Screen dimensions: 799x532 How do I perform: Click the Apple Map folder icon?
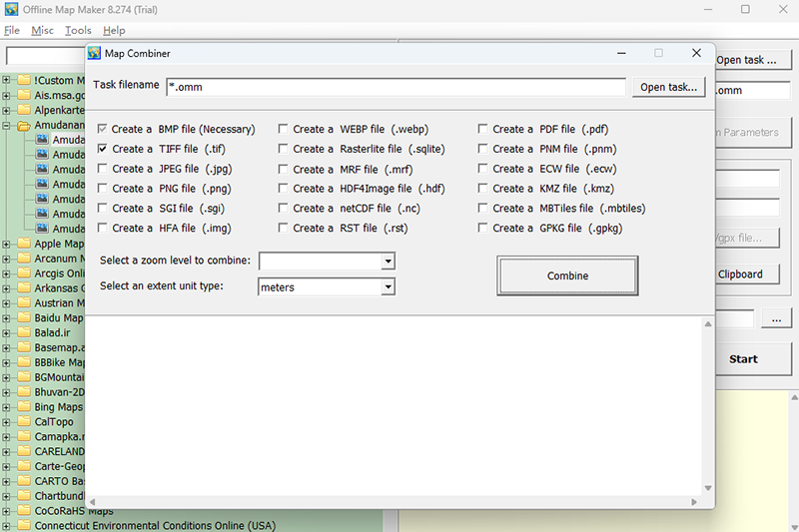click(23, 244)
